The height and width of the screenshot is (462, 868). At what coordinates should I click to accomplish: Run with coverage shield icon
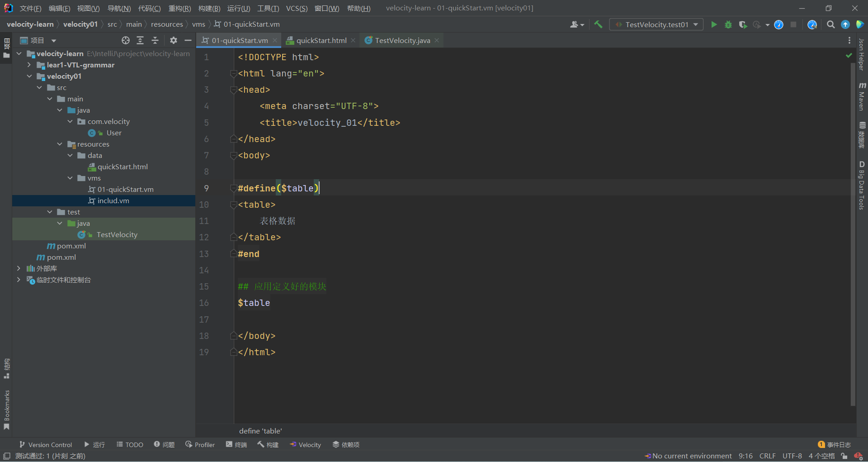[743, 24]
